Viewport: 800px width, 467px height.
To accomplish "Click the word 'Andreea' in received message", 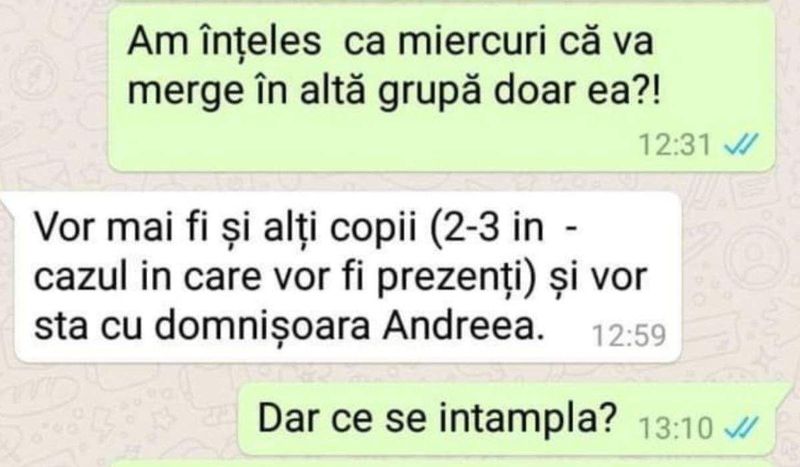I will [x=463, y=326].
